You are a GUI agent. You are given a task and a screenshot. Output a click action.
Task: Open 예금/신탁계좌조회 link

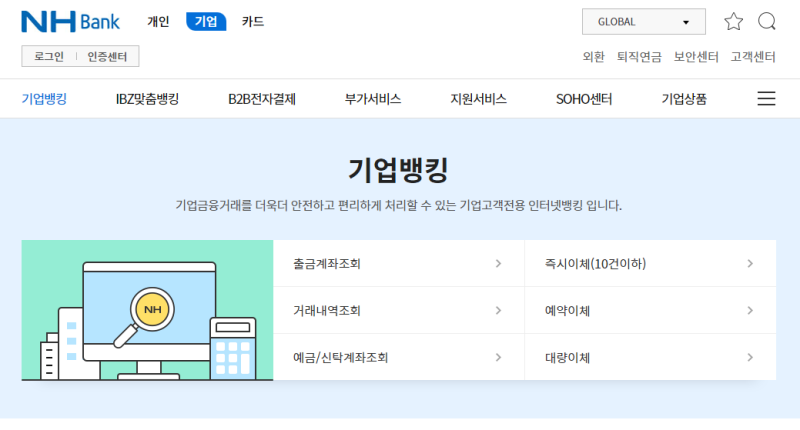click(x=398, y=357)
